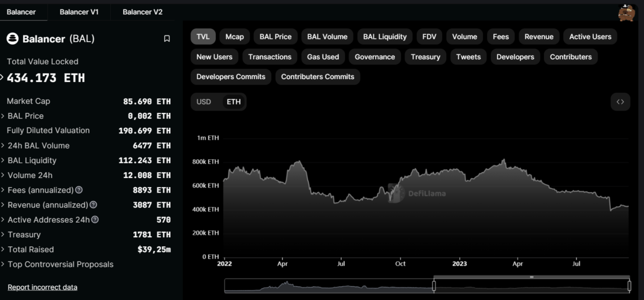Viewport: 644px width, 300px height.
Task: Open the user avatar in top right
Action: [626, 12]
